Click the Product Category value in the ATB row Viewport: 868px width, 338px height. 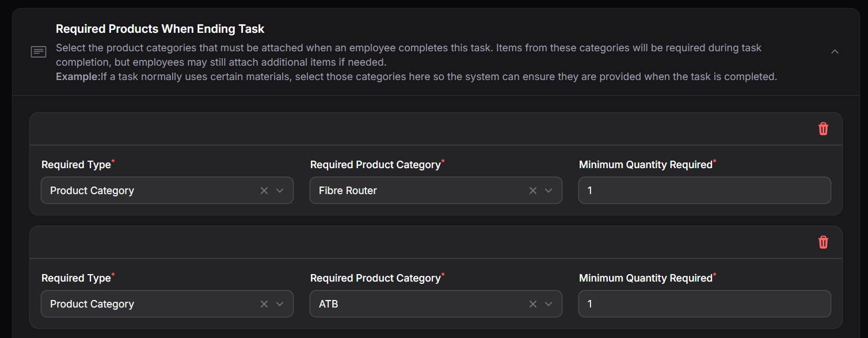92,304
